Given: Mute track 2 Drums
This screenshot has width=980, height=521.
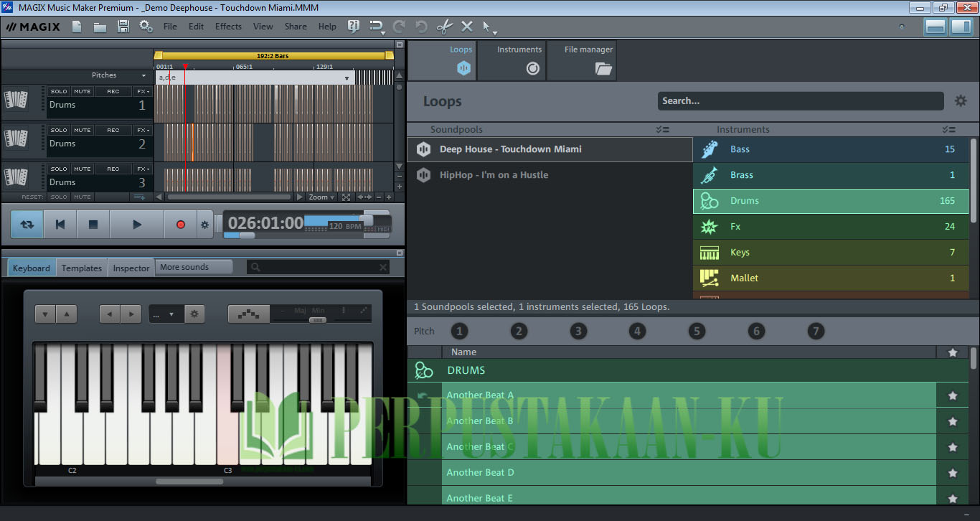Looking at the screenshot, I should [83, 130].
